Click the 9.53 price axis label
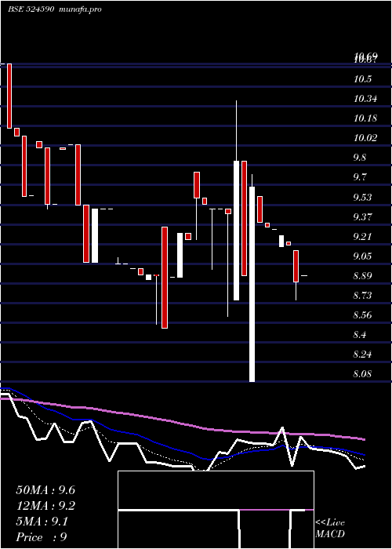392x549 pixels. (362, 198)
